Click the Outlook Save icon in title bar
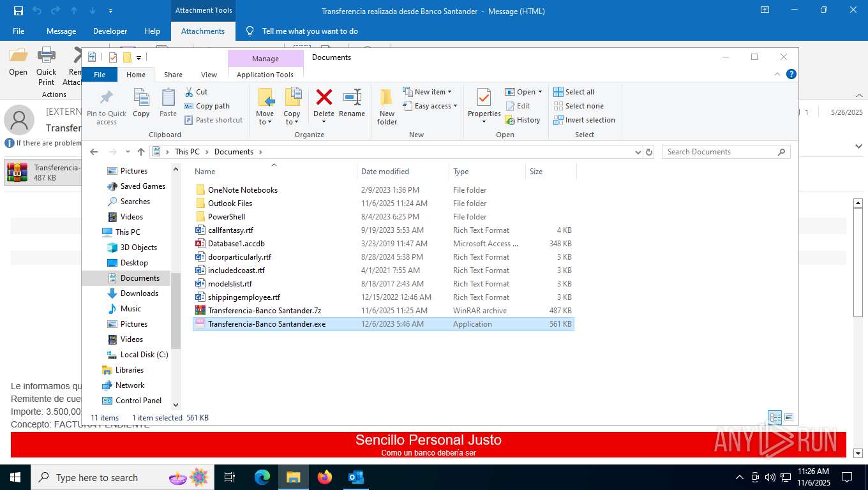The width and height of the screenshot is (868, 490). point(19,11)
